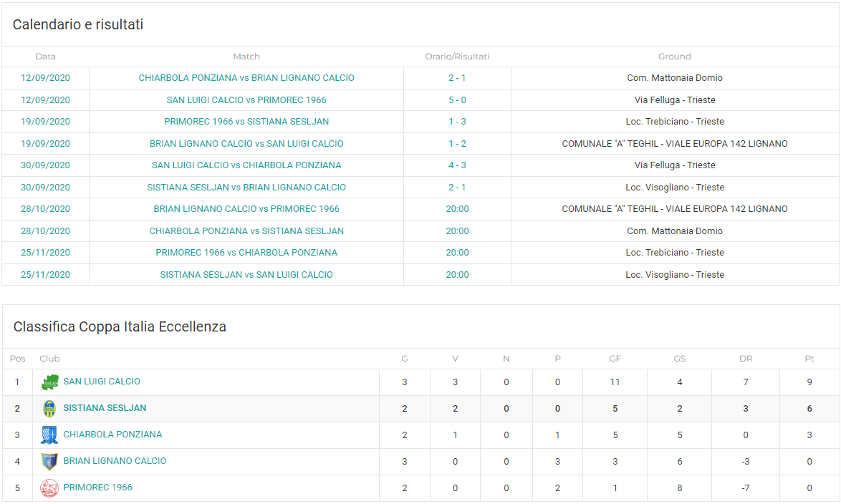
Task: Click the Match column header
Action: coord(246,57)
